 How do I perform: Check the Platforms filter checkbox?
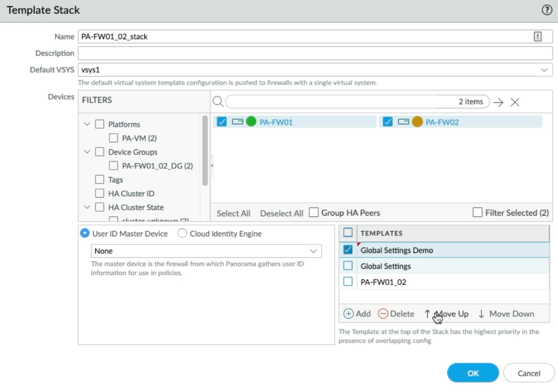[x=99, y=124]
